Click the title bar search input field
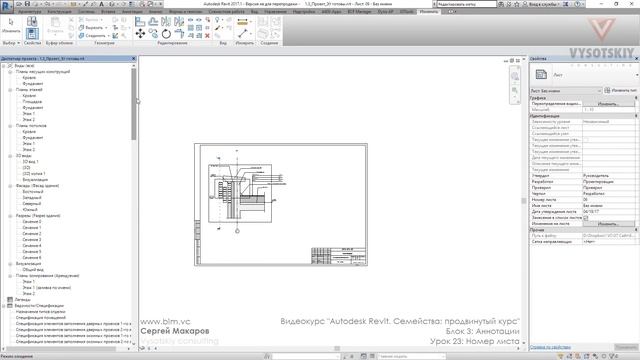Screen dimensions: 640x360 [467, 4]
